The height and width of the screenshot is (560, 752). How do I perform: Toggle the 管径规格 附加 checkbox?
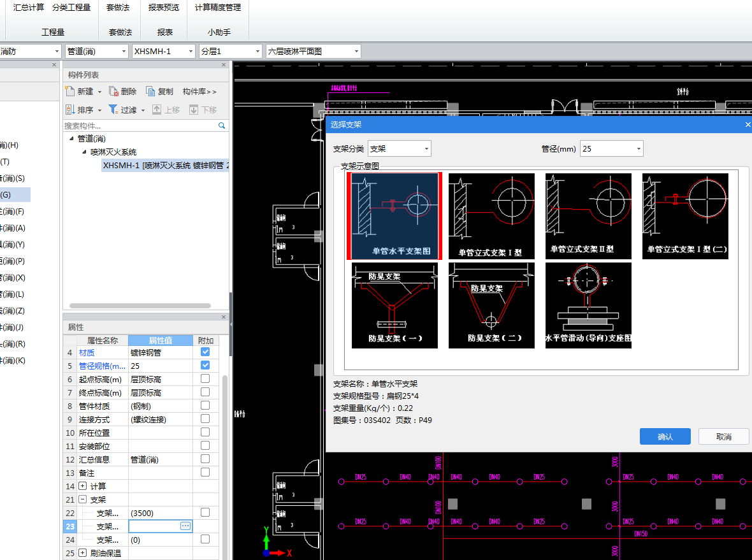coord(205,365)
